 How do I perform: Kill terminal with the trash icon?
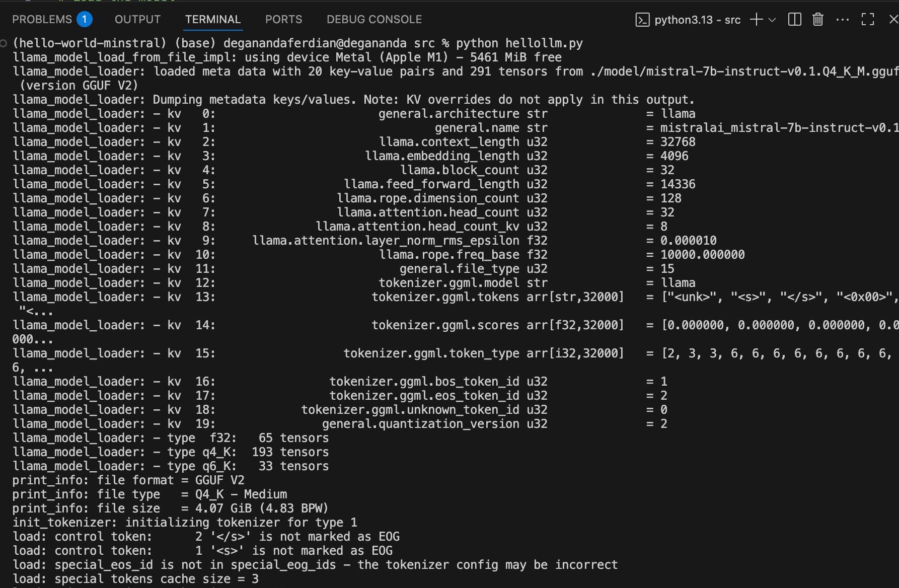[x=818, y=20]
